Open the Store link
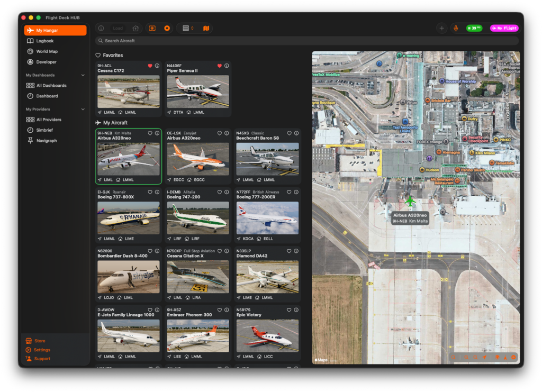The width and height of the screenshot is (542, 392). (x=40, y=341)
